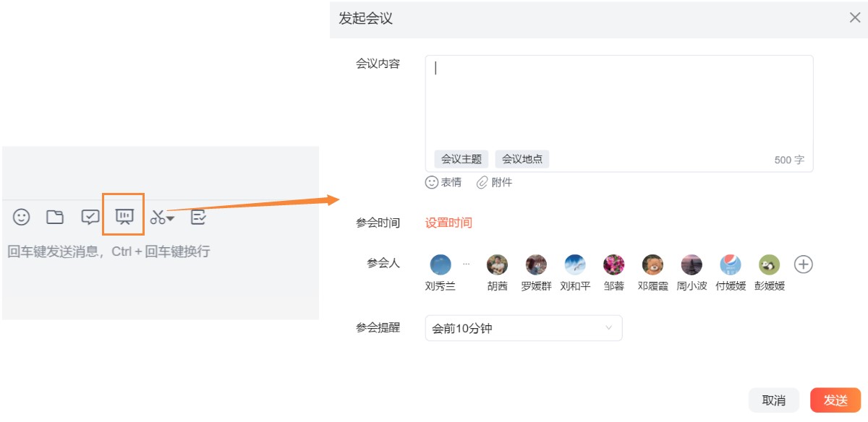Screen dimensions: 868x422
Task: Send the meeting with the 发送 button
Action: (x=835, y=399)
